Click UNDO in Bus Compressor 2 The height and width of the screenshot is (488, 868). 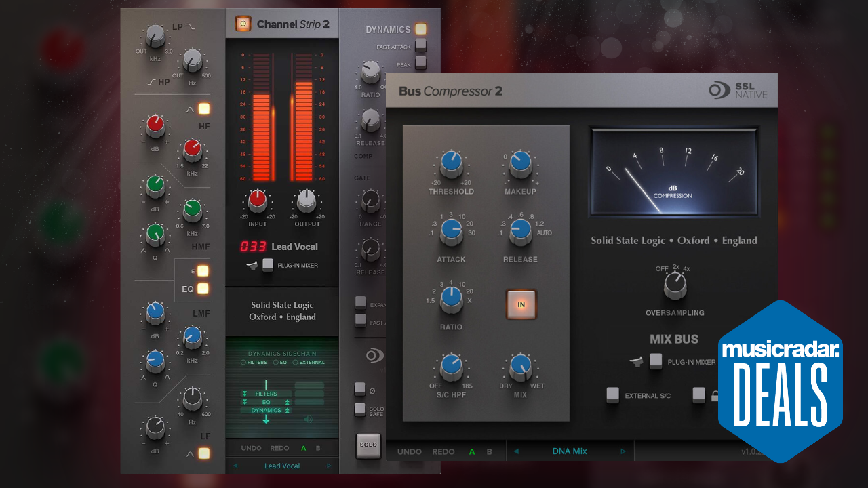pos(410,452)
